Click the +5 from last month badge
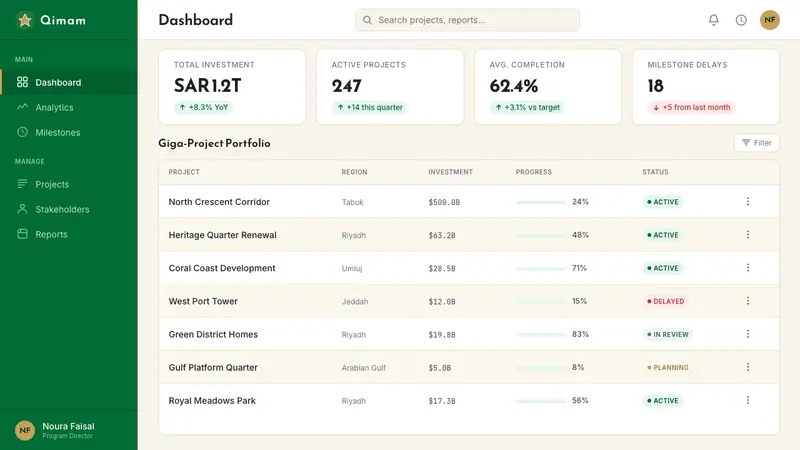This screenshot has width=800, height=450. point(691,107)
